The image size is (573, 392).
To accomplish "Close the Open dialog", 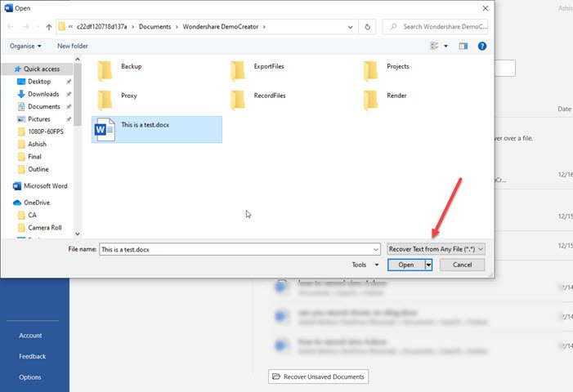I will tap(486, 8).
